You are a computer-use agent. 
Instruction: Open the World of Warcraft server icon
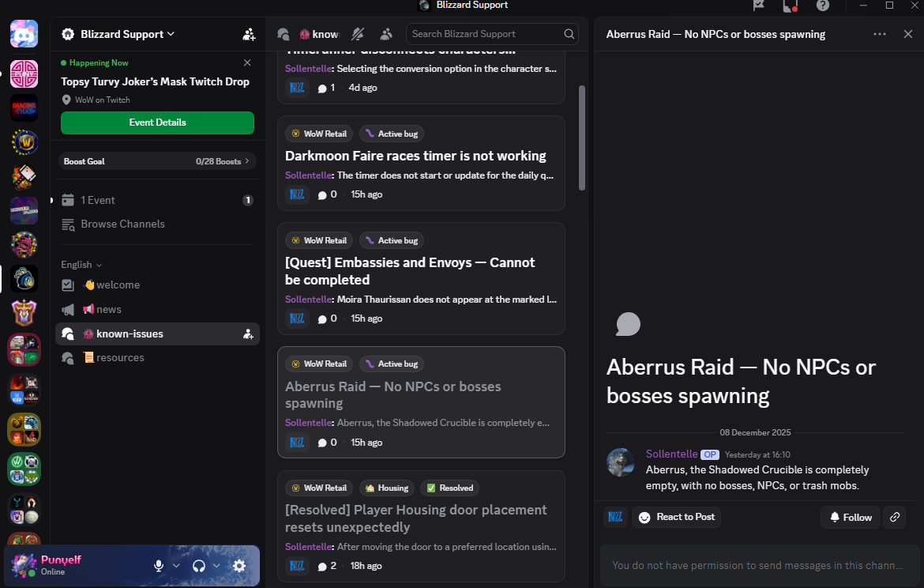point(24,142)
